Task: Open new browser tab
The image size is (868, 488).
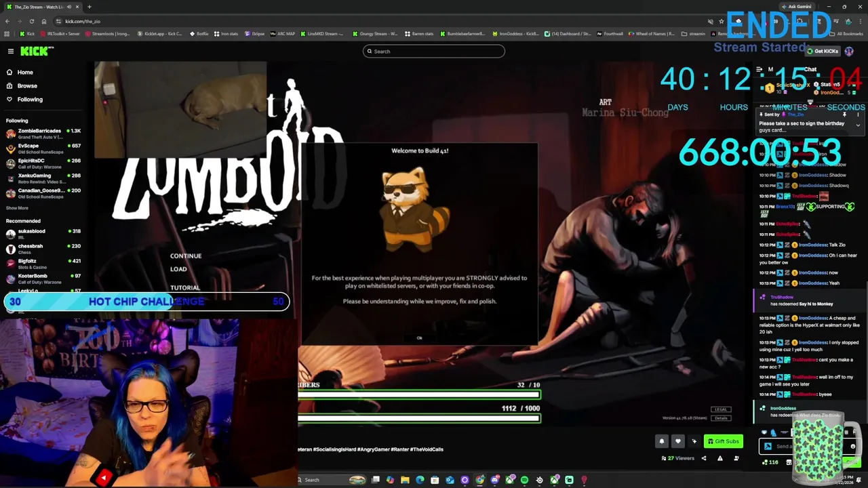Action: coord(90,7)
